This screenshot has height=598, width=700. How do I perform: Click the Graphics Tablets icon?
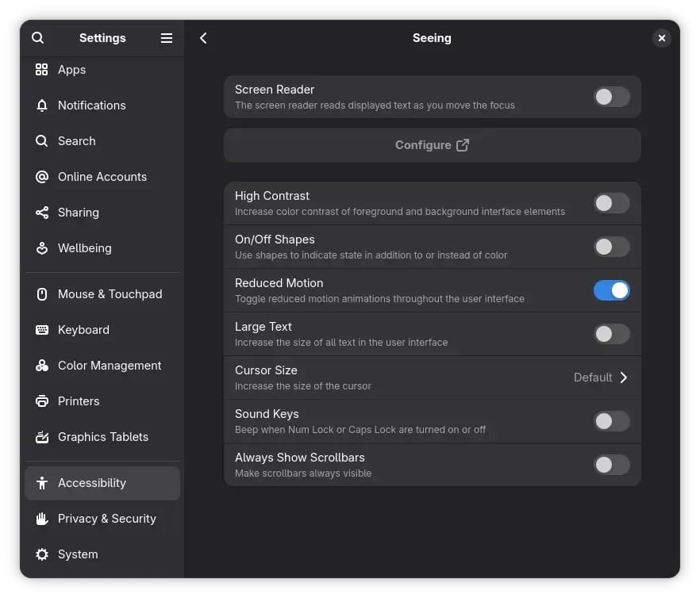pyautogui.click(x=41, y=437)
